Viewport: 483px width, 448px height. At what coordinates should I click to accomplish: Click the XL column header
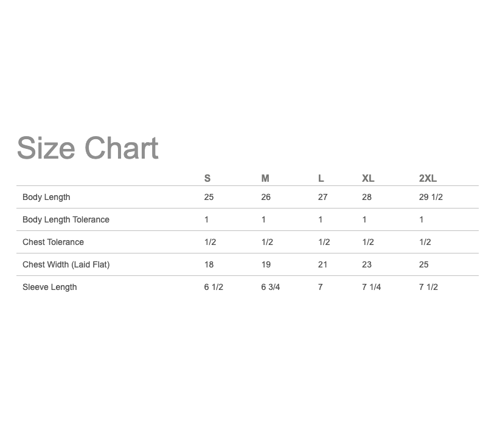pyautogui.click(x=368, y=178)
